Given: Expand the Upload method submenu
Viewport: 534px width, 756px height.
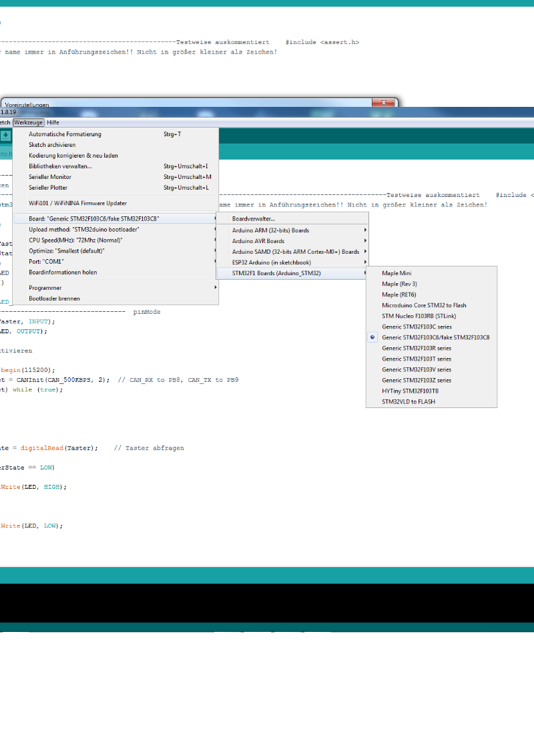Looking at the screenshot, I should 115,230.
